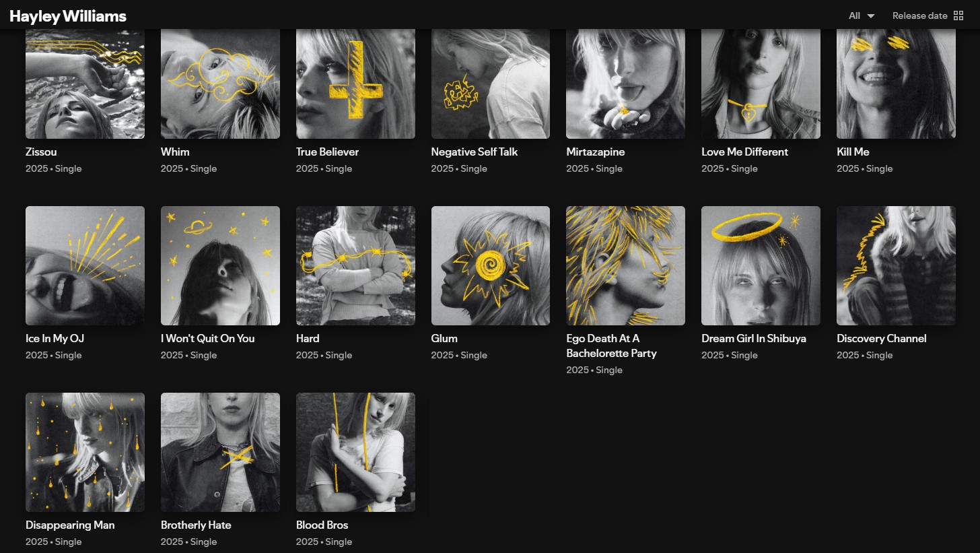Open the True Believer cover art
980x553 pixels.
pyautogui.click(x=355, y=84)
